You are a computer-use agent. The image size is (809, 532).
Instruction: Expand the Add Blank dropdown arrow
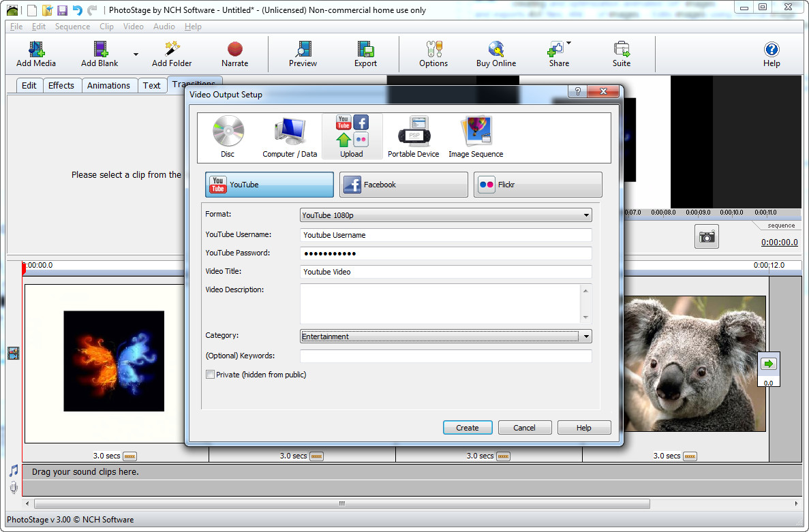point(136,54)
